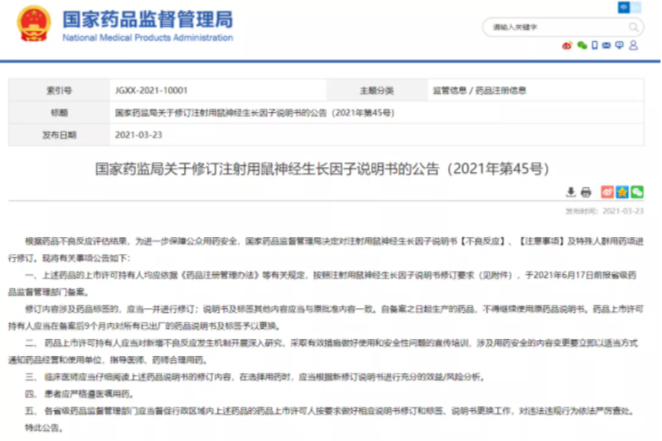Image resolution: width=662 pixels, height=441 pixels.
Task: Switch to the Chinese language button
Action: coord(624,7)
